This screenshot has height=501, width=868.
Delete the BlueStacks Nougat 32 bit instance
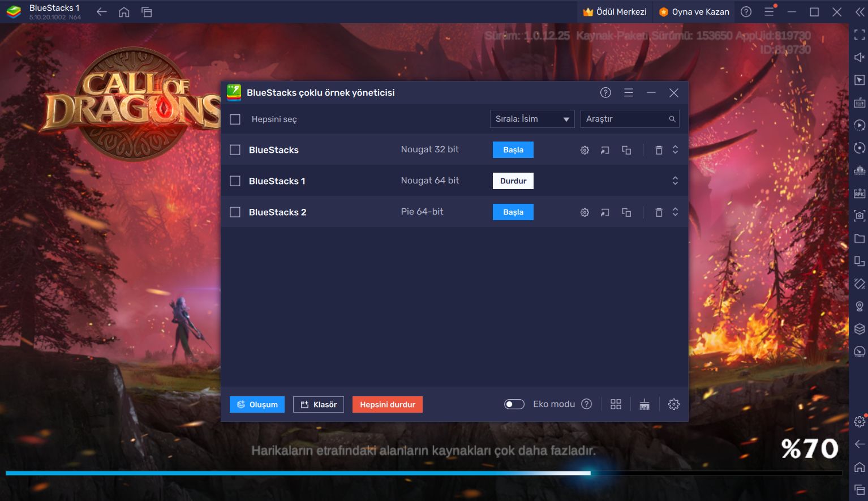click(659, 150)
